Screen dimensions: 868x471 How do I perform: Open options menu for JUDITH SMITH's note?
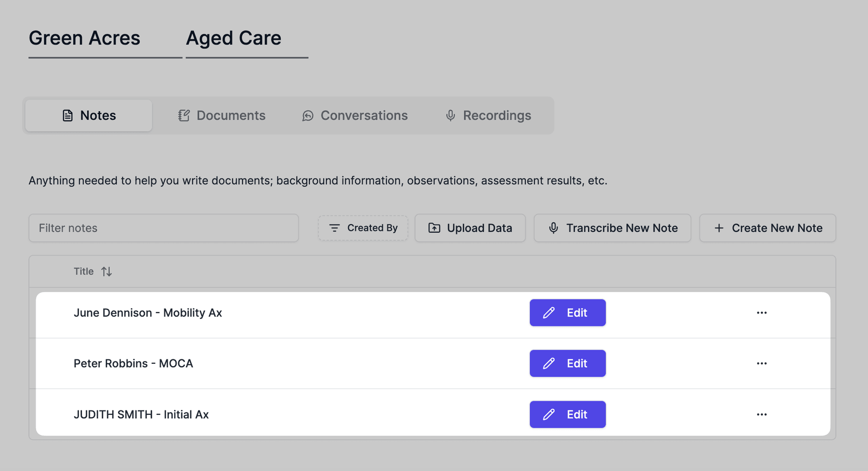[x=762, y=414]
